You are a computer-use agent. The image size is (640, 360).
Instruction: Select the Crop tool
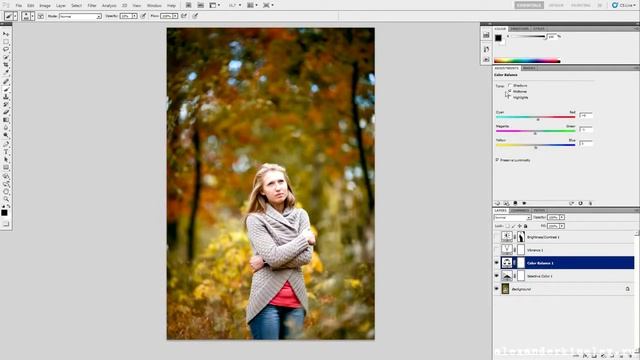[x=6, y=65]
